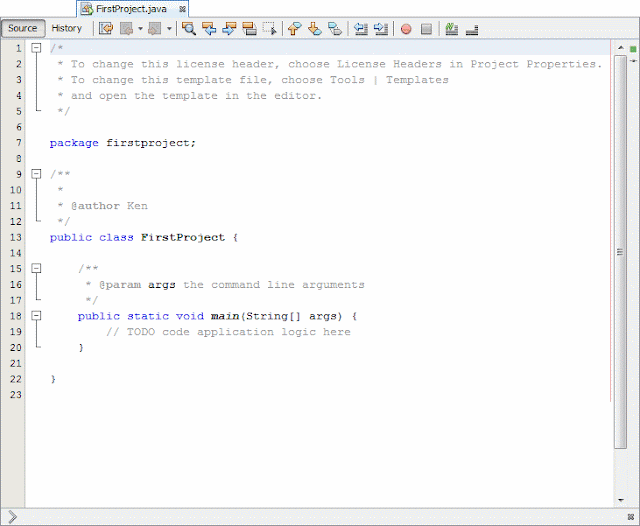
Task: Click Toggle Bookmark icon
Action: 335,29
